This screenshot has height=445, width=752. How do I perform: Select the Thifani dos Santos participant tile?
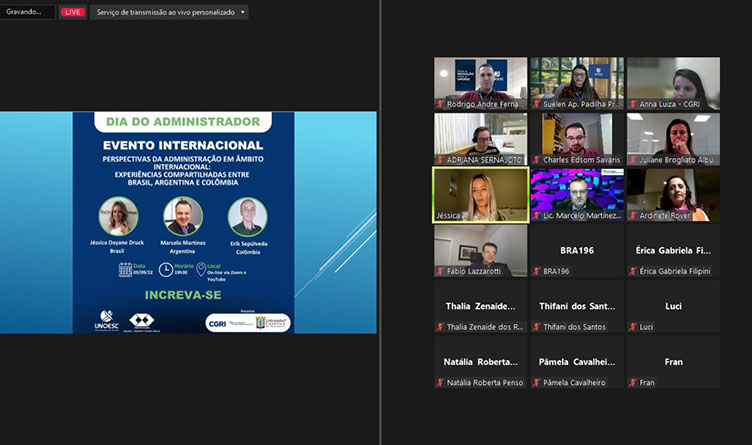[x=577, y=306]
